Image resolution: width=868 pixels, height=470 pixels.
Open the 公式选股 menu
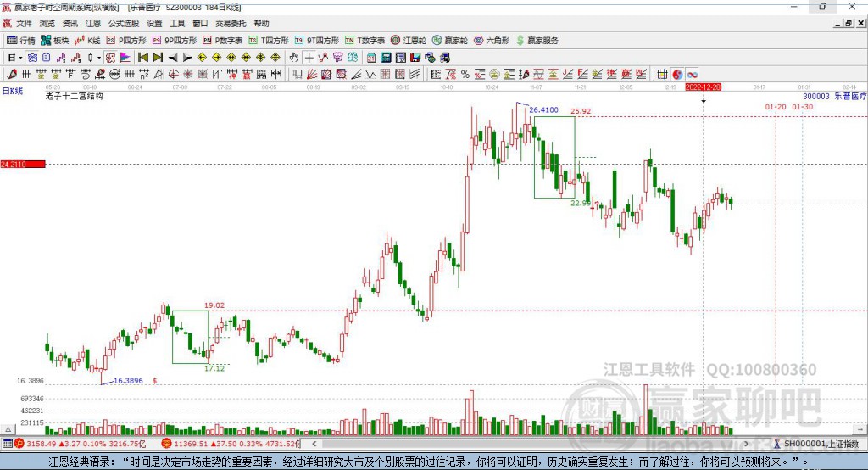(x=124, y=23)
